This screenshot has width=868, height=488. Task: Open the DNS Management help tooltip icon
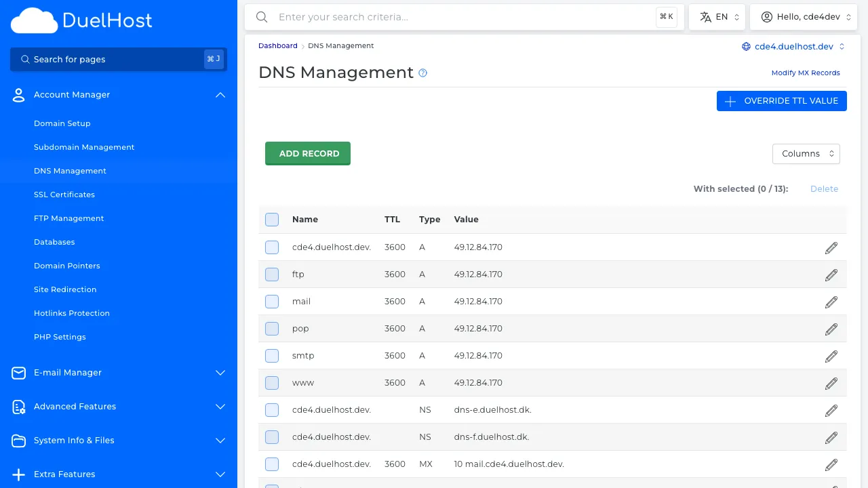coord(422,73)
